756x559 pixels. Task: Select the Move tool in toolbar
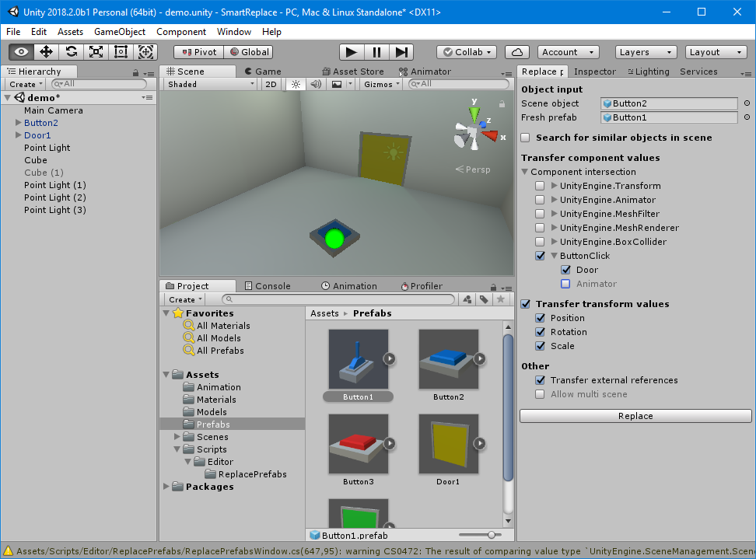point(46,52)
